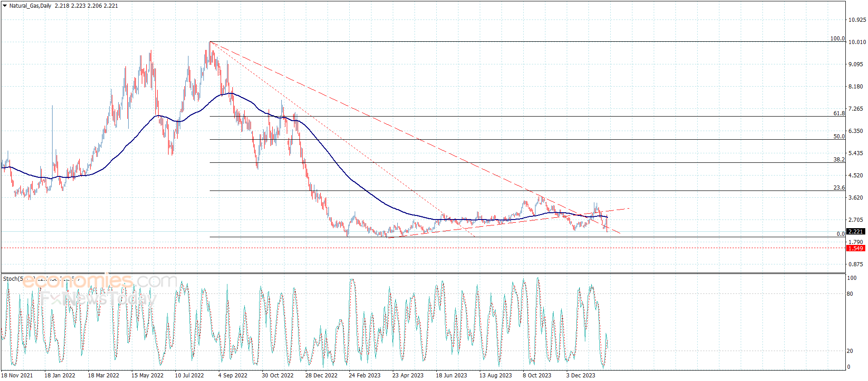Click the 38.2 Fibonacci retracement label
The width and height of the screenshot is (868, 381).
(x=839, y=160)
